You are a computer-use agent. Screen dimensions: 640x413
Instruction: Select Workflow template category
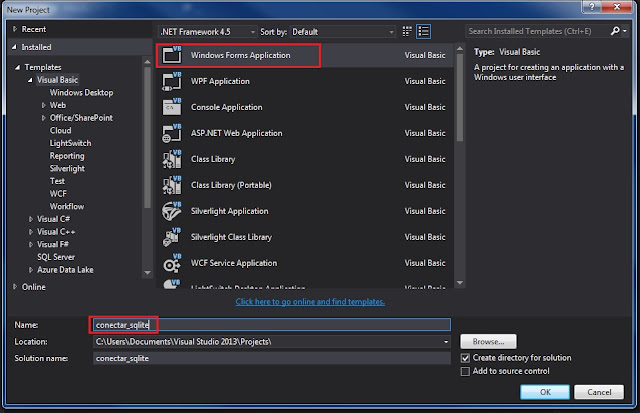[67, 206]
